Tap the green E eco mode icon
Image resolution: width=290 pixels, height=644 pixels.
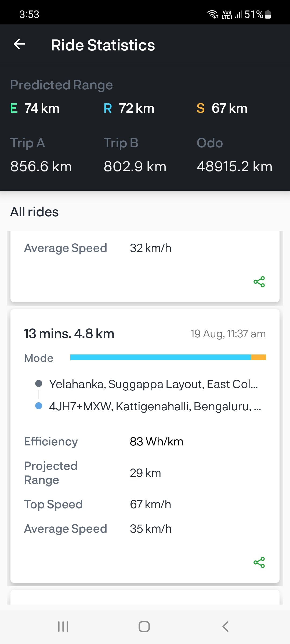point(14,108)
